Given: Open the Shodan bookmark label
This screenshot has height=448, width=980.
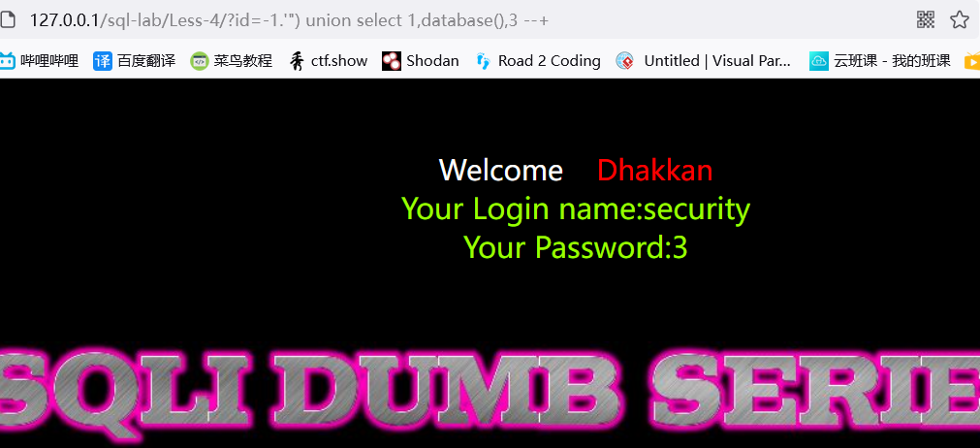Looking at the screenshot, I should (432, 61).
